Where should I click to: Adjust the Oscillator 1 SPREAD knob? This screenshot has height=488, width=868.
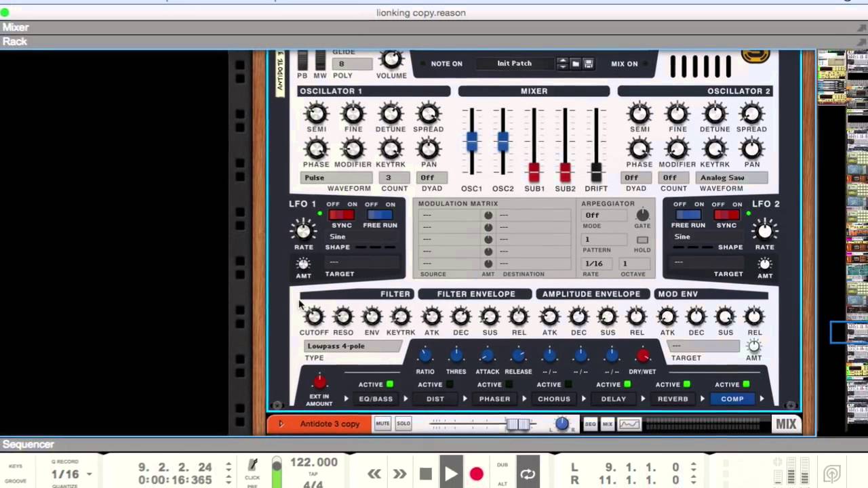[x=428, y=113]
